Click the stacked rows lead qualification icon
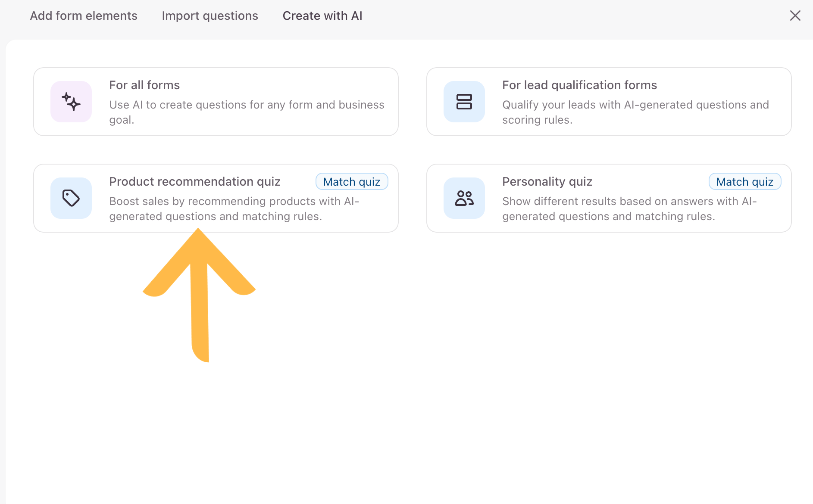 click(464, 102)
